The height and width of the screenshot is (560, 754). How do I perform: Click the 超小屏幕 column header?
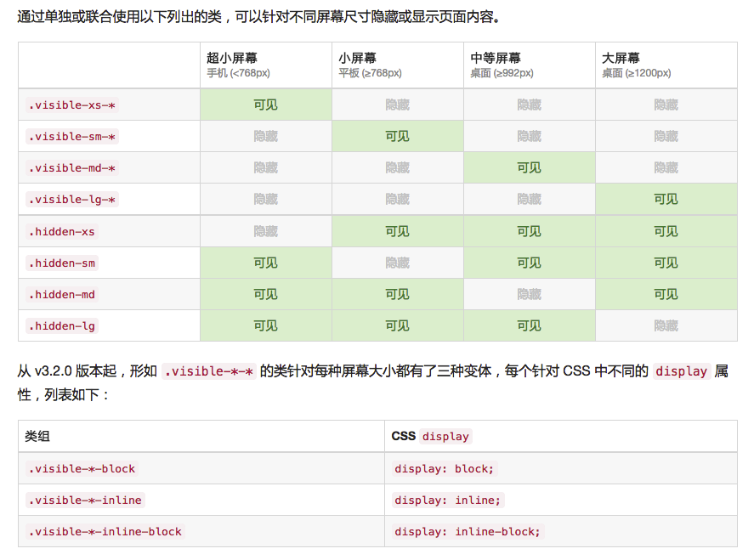[x=266, y=65]
